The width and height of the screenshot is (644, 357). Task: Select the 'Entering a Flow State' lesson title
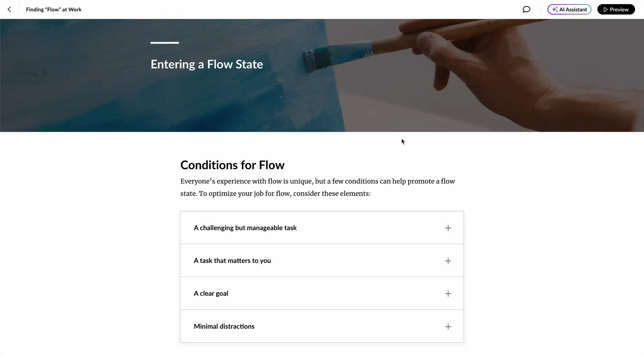click(207, 64)
